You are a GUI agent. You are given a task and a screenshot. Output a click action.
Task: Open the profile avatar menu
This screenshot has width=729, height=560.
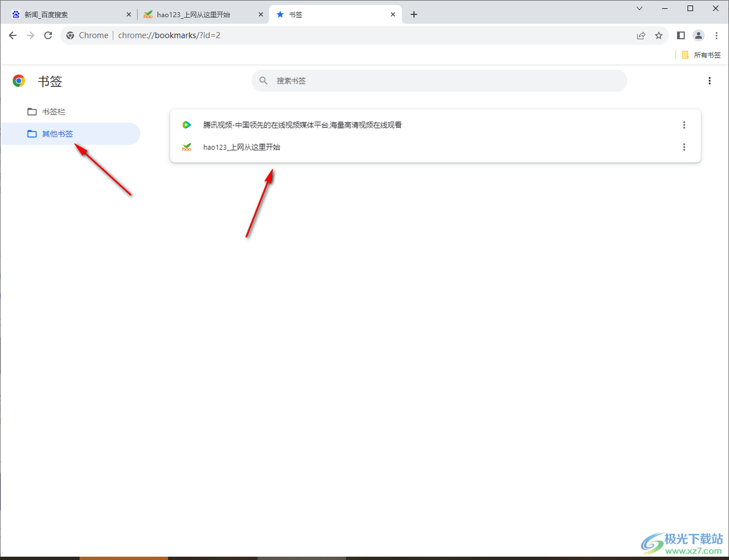tap(699, 35)
